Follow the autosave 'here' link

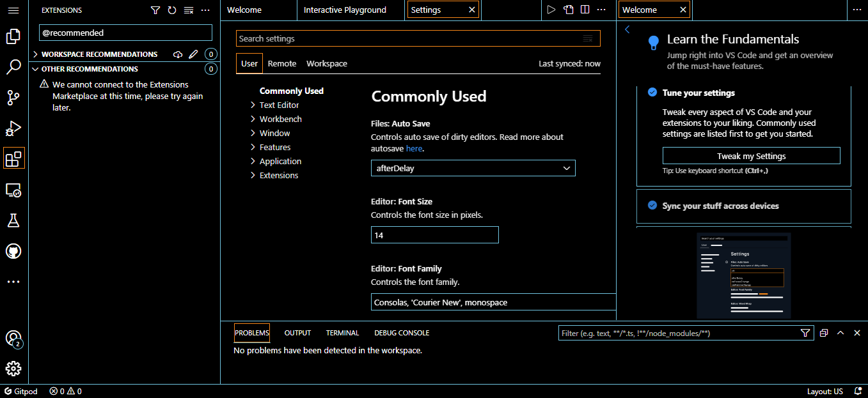tap(414, 148)
